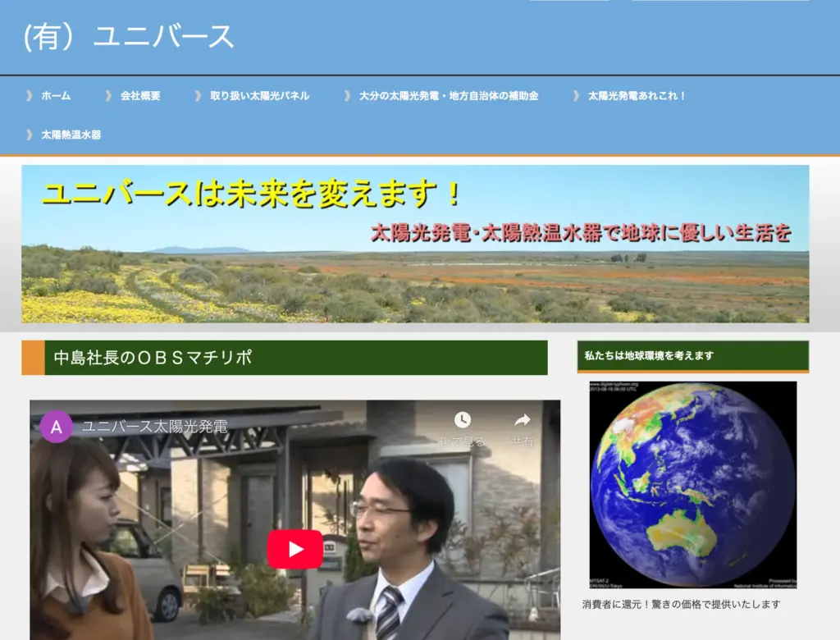Screen dimensions: 840x640
Task: Click the chevron icon beside 太陽光発電あれこれ！
Action: click(577, 96)
